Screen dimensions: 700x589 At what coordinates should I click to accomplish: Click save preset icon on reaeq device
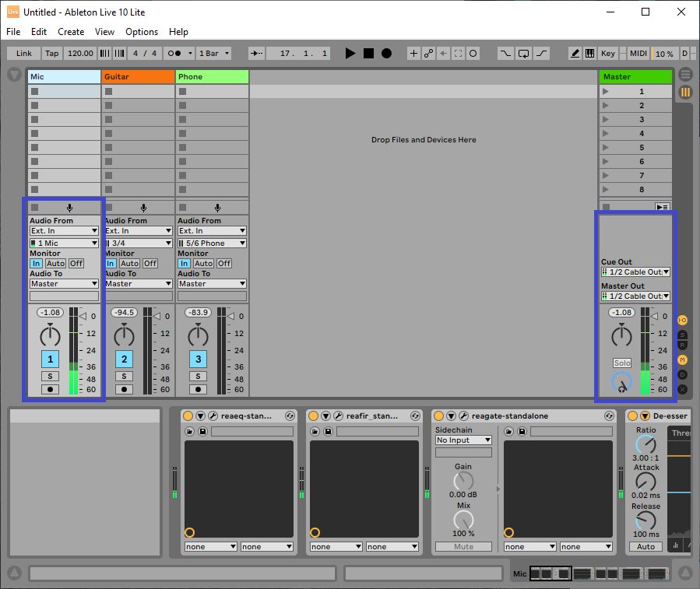(x=202, y=432)
